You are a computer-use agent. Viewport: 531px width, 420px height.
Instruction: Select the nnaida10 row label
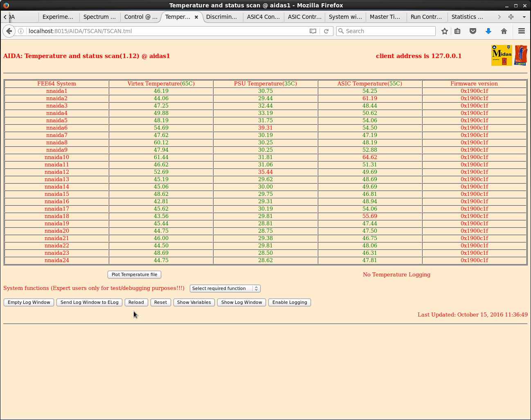tap(57, 157)
